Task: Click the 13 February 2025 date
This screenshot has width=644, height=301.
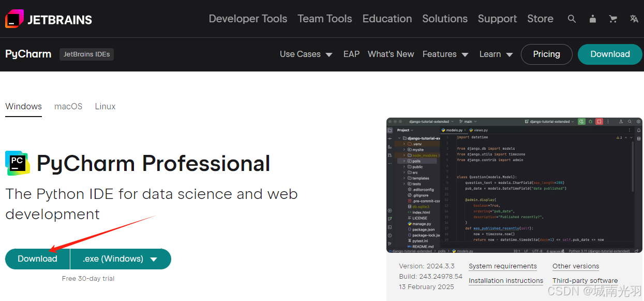Action: (427, 287)
